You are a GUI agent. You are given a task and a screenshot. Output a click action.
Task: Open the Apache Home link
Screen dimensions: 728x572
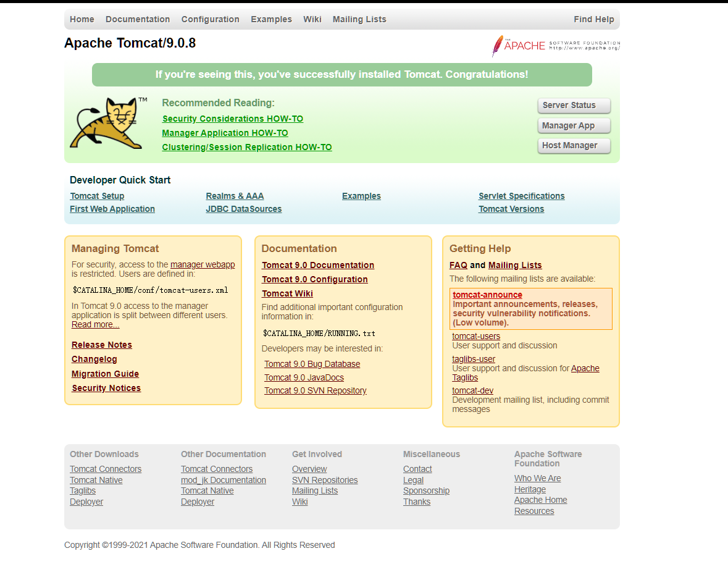[540, 500]
